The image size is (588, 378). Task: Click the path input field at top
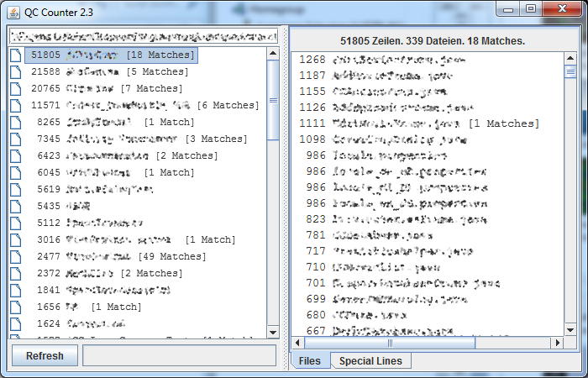coord(143,37)
